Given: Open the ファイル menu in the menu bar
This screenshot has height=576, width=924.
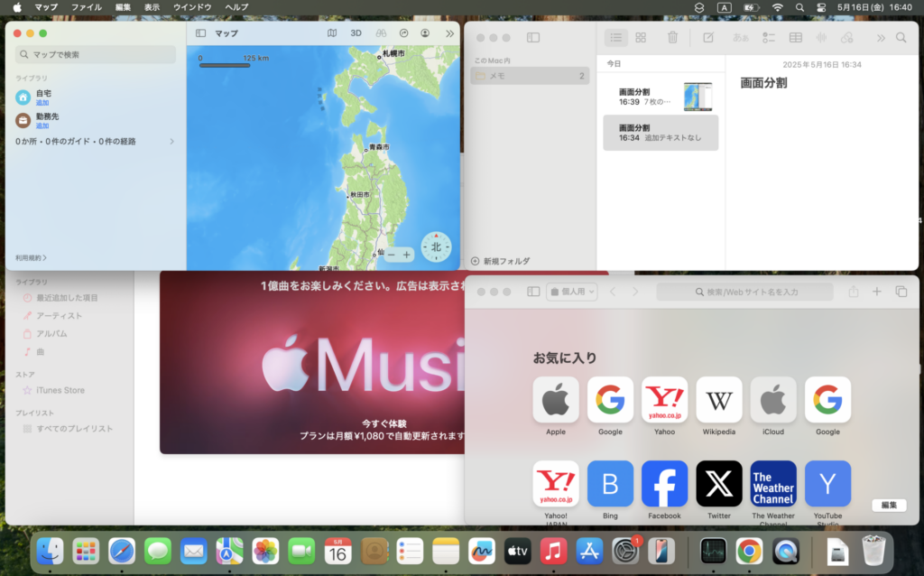Looking at the screenshot, I should click(x=86, y=7).
